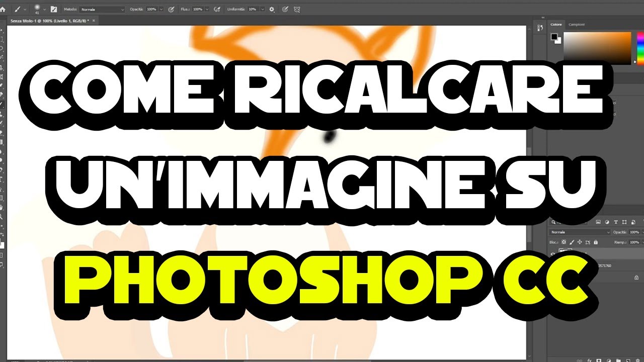Click the Opacità 100% field in options bar

[x=151, y=10]
